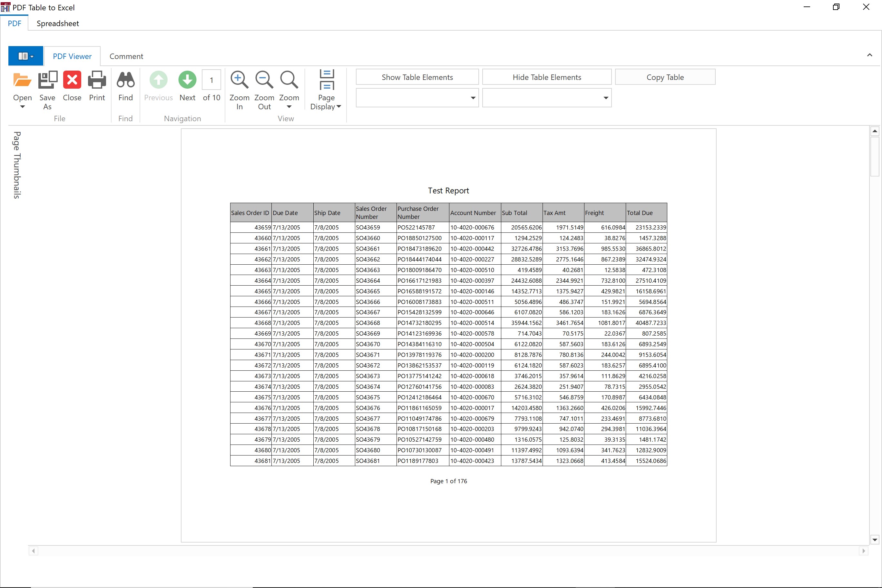Open Find with the binoculars icon
Viewport: 882px width, 588px height.
click(125, 80)
